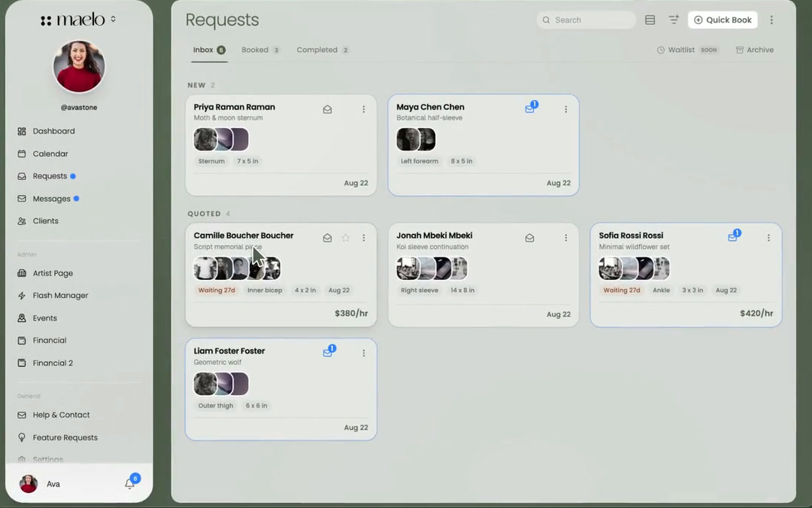Click the Feature Requests lightbulb icon
The height and width of the screenshot is (508, 812).
click(22, 437)
